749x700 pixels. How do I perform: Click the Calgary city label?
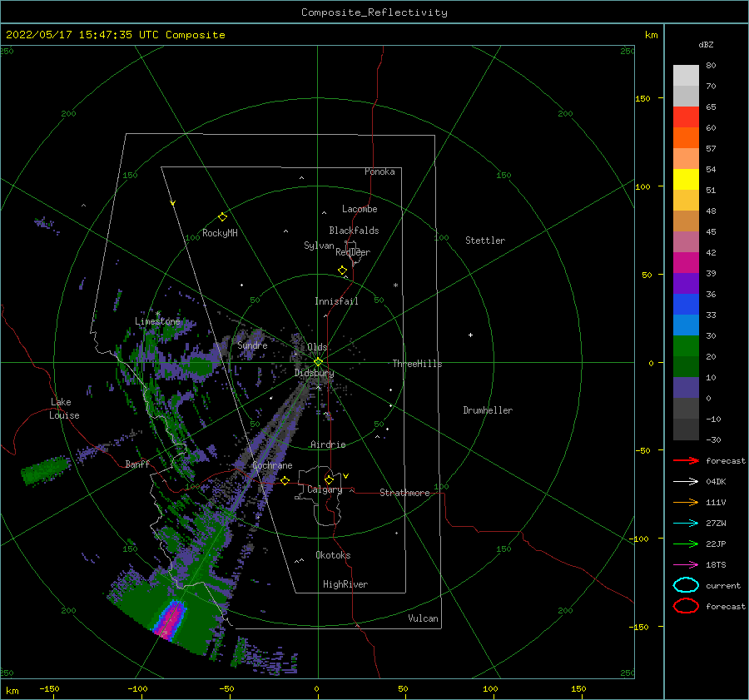pos(325,489)
